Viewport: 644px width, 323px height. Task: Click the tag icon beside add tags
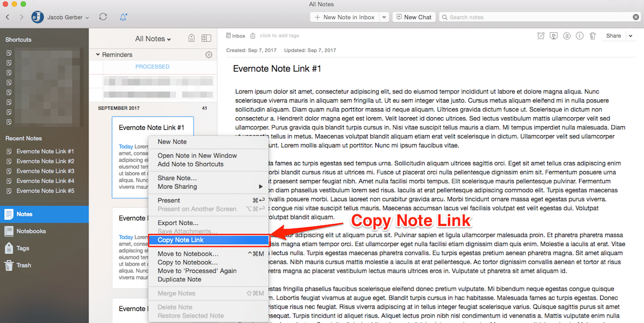tap(253, 36)
